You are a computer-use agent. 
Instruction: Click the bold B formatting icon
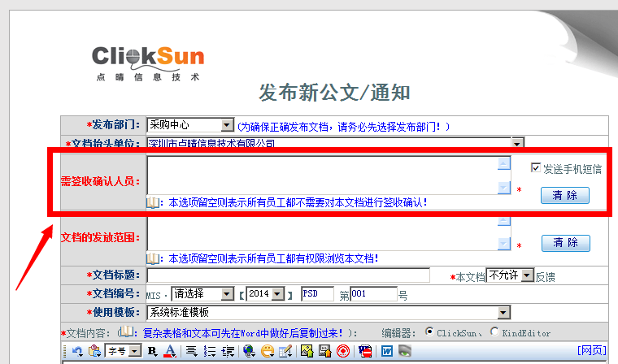click(x=152, y=351)
